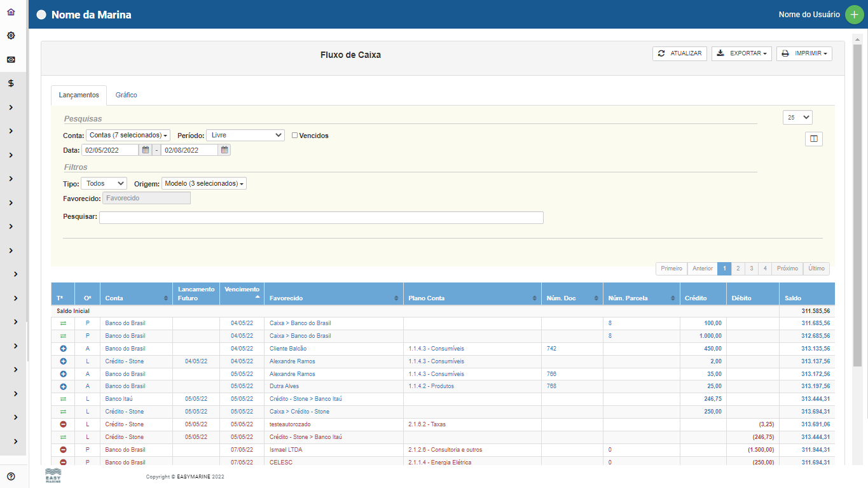The image size is (868, 488).
Task: Toggle the column layout view icon
Action: [x=813, y=139]
